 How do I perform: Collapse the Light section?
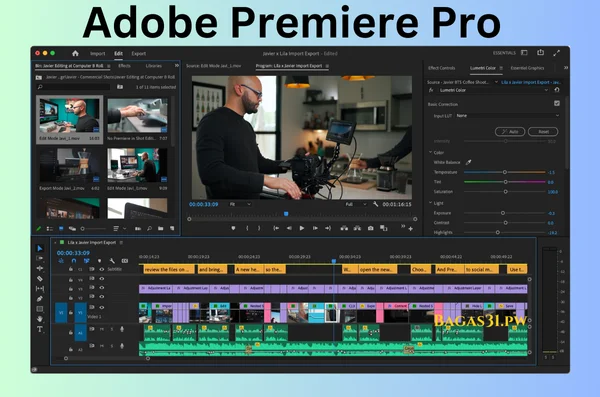[430, 203]
